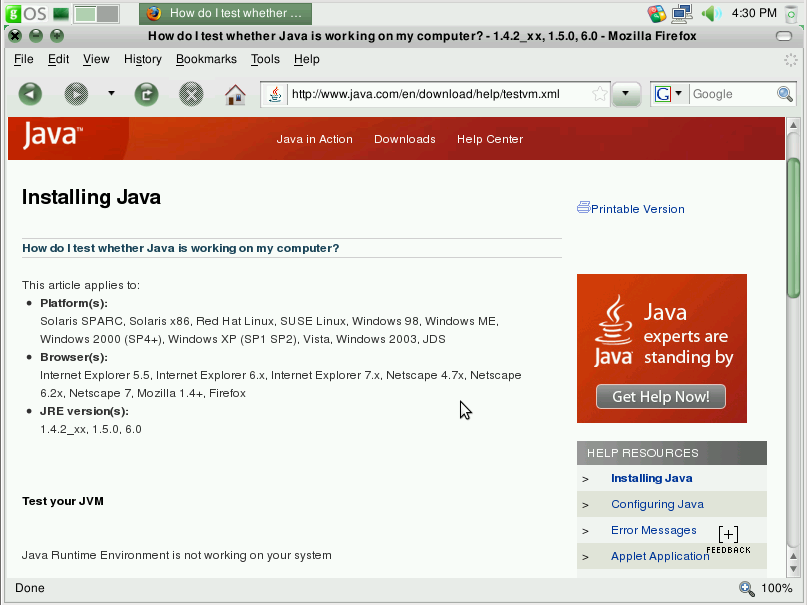Click the Firefox throbber activity indicator
This screenshot has height=605, width=807.
click(790, 60)
